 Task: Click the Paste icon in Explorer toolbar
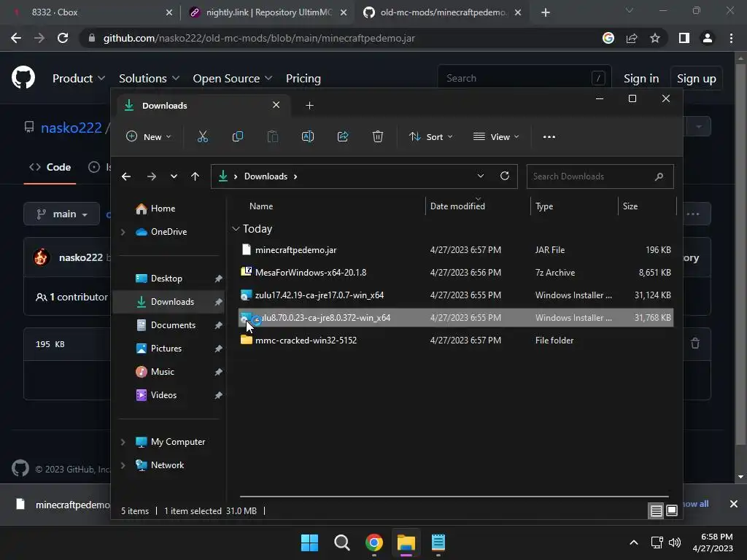273,136
